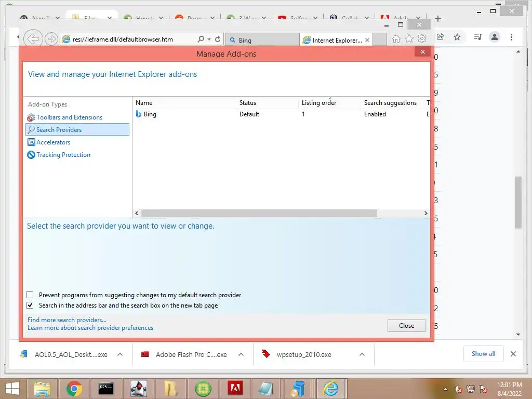
Task: Close the Internet Explorer tab
Action: [x=367, y=40]
